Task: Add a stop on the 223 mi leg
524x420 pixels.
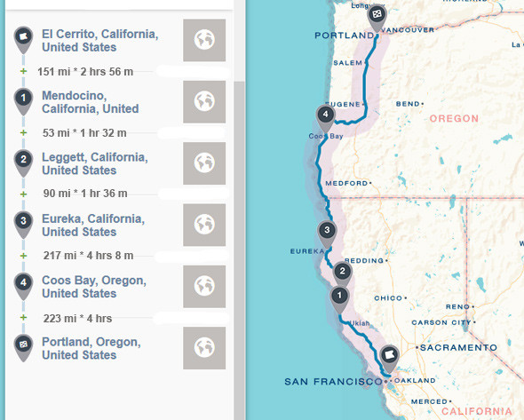Action: [x=23, y=317]
